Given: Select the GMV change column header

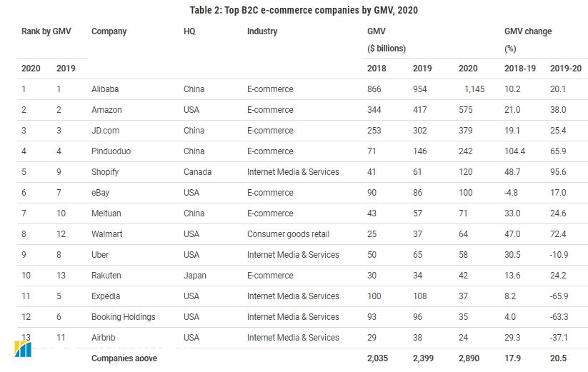Looking at the screenshot, I should pos(528,31).
